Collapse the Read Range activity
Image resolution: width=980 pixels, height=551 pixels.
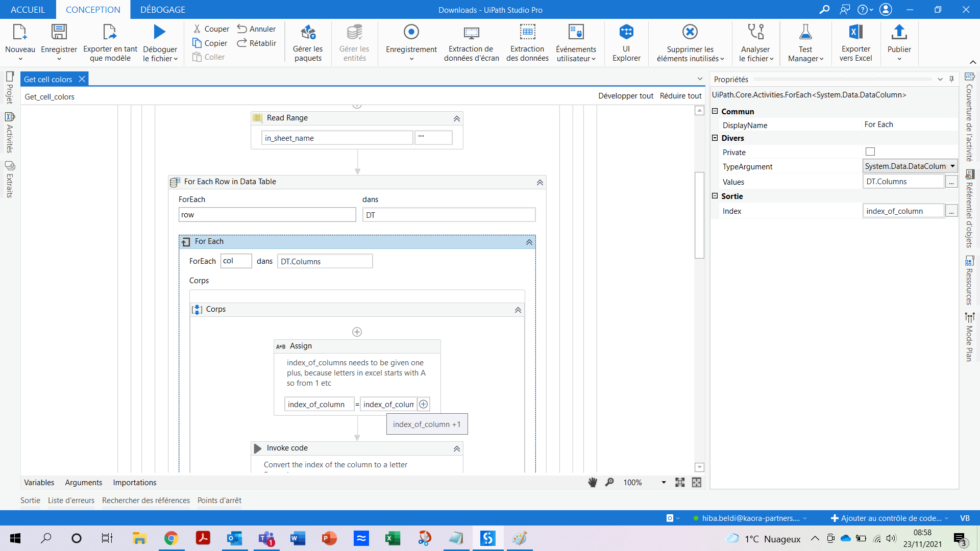point(457,119)
